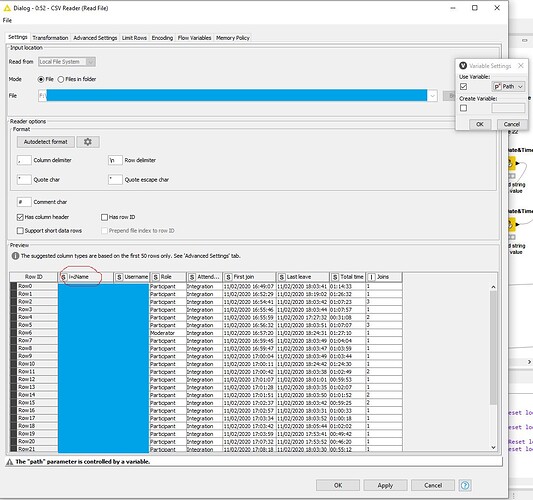This screenshot has width=533, height=500.
Task: Open the Path variable dropdown
Action: pos(508,87)
